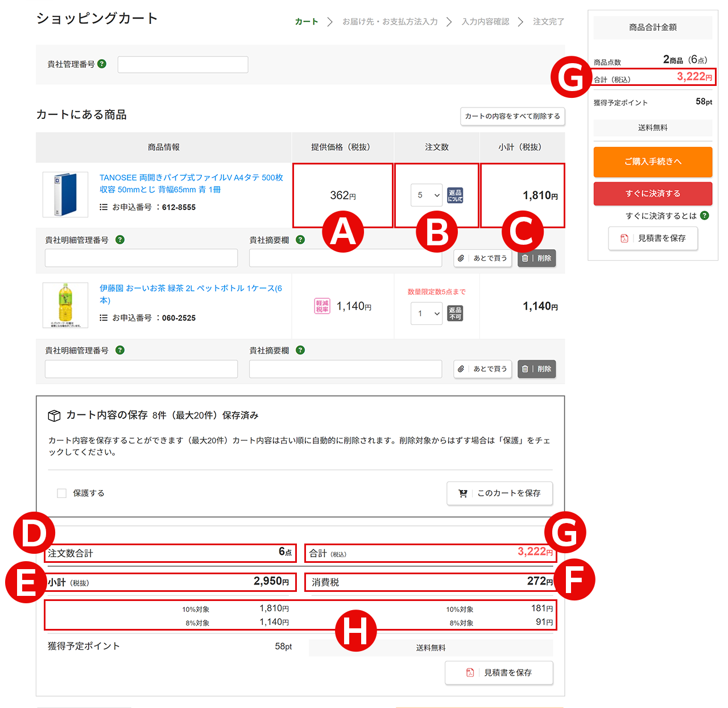Click the 貴社管理番号 input field
Image resolution: width=728 pixels, height=708 pixels.
pos(183,64)
